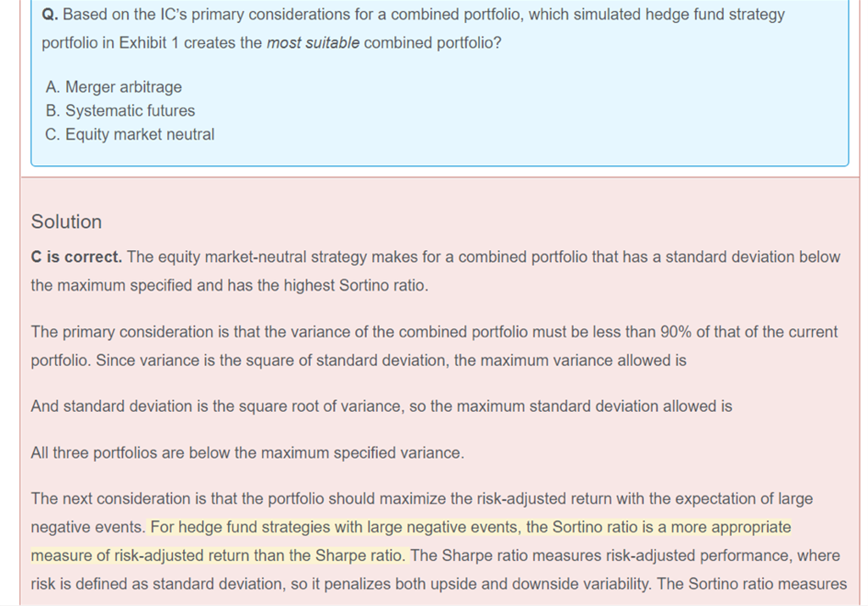Select answer A. Merger arbitrage
The height and width of the screenshot is (606, 868).
click(114, 87)
